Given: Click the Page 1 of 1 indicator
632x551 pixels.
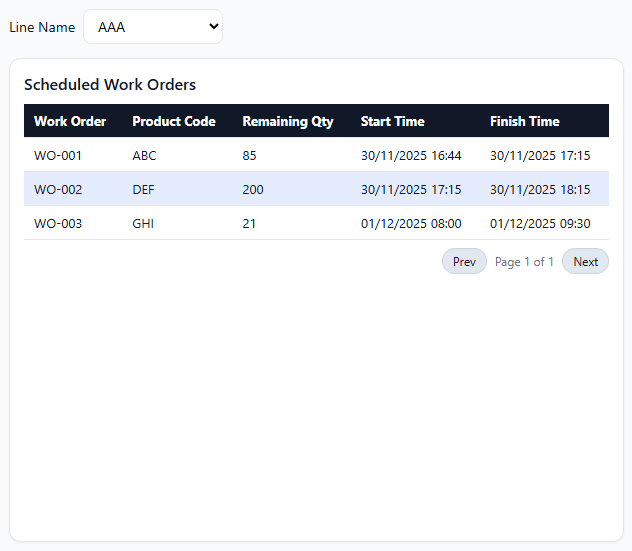Looking at the screenshot, I should pos(524,262).
